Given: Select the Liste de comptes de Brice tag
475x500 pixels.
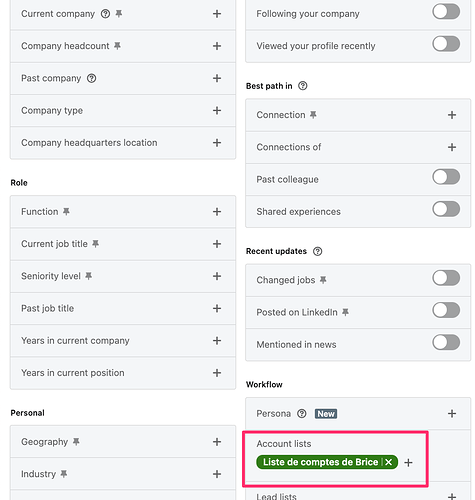Looking at the screenshot, I should coord(321,462).
